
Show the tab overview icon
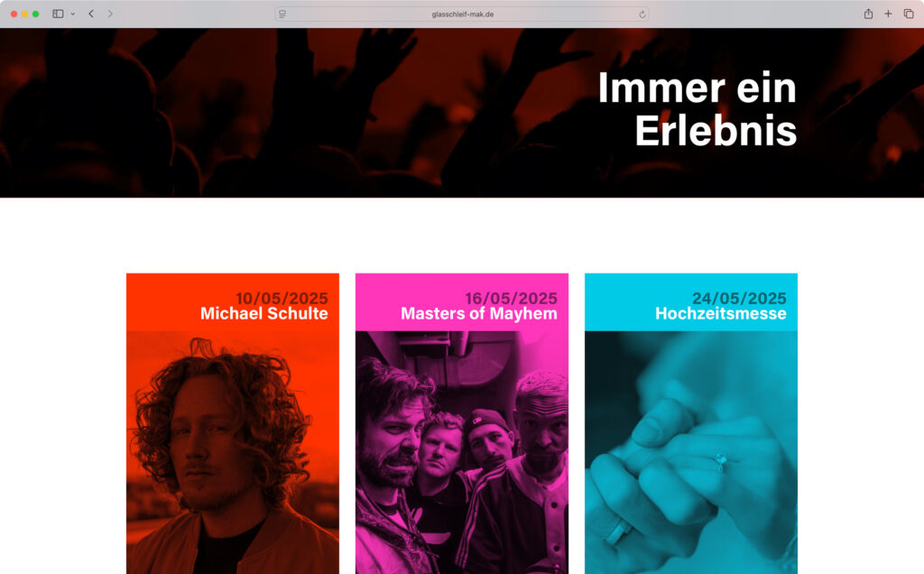[x=909, y=14]
